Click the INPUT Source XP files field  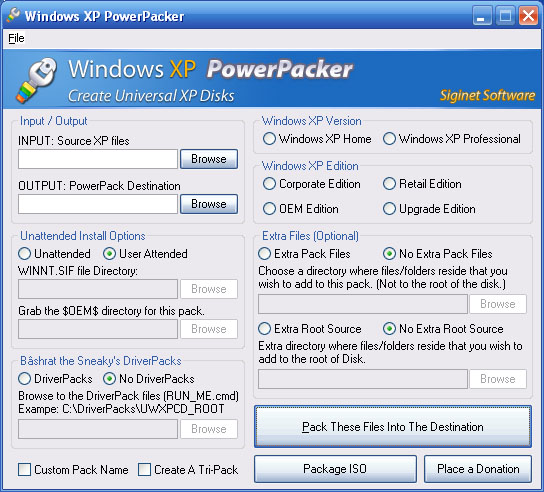[x=98, y=159]
